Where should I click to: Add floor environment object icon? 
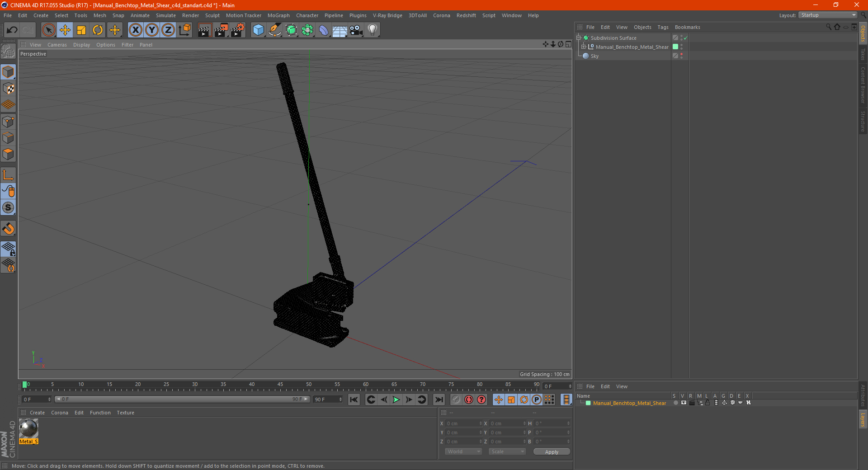(340, 30)
